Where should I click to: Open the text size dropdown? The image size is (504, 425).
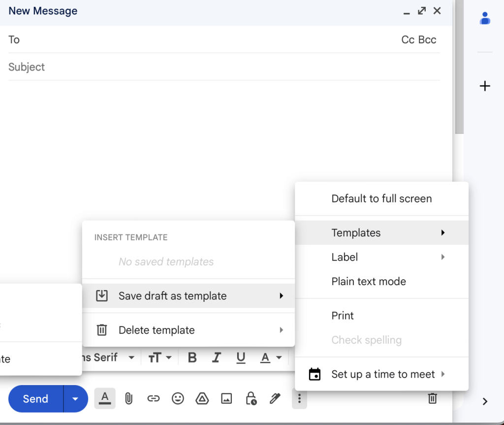[x=160, y=358]
